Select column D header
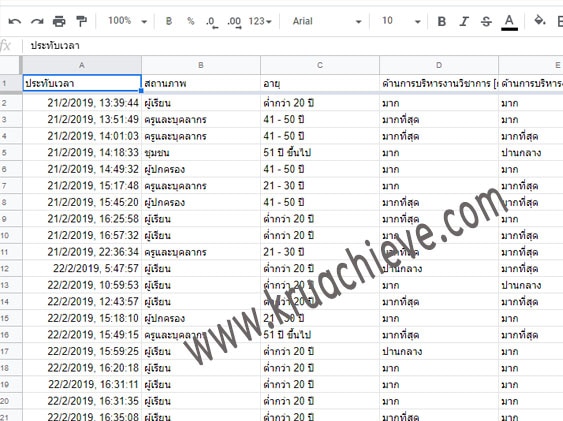Image resolution: width=563 pixels, height=421 pixels. (439, 65)
